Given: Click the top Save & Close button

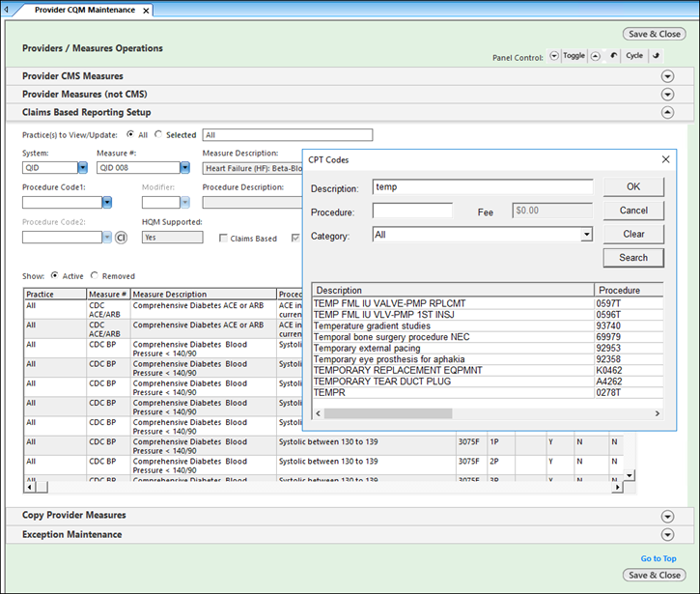Looking at the screenshot, I should [654, 34].
